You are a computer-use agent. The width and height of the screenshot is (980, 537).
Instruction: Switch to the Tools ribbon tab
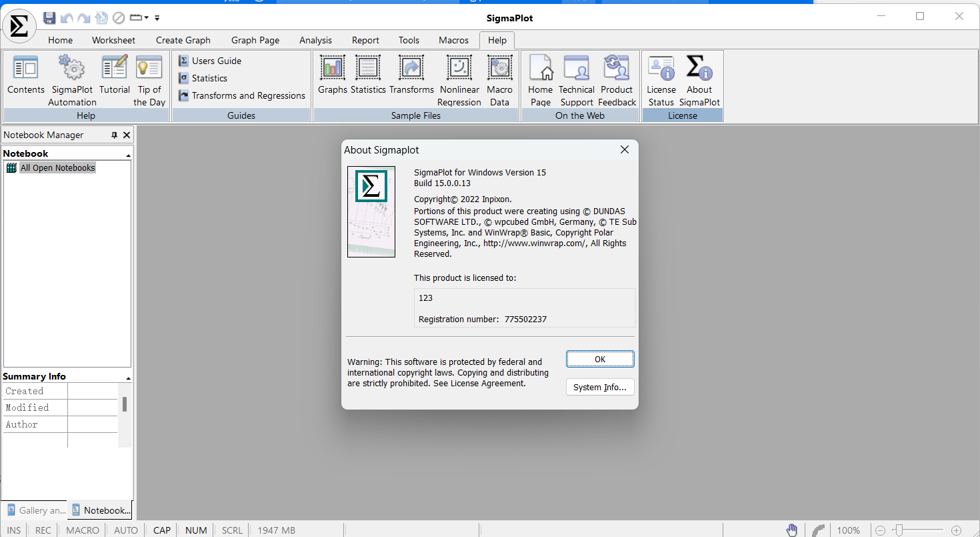(x=409, y=40)
